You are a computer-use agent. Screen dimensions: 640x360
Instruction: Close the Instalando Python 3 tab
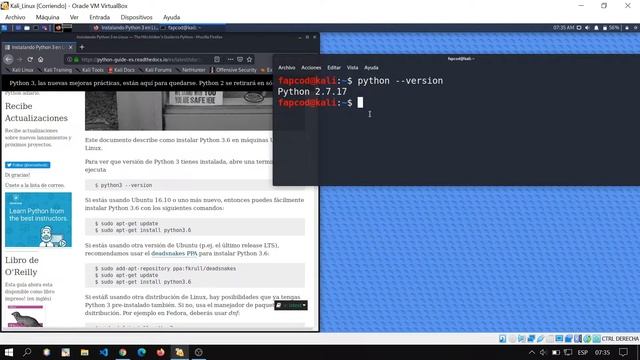pyautogui.click(x=71, y=47)
